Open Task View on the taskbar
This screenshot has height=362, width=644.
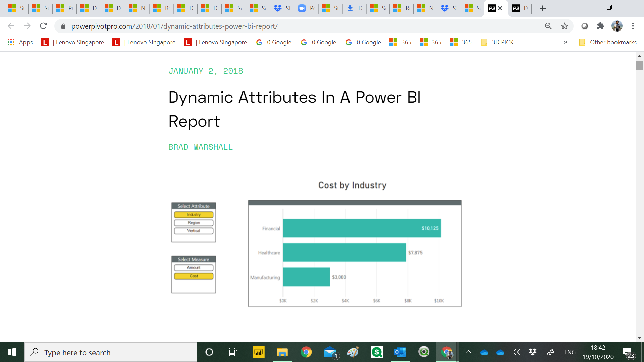(x=233, y=352)
